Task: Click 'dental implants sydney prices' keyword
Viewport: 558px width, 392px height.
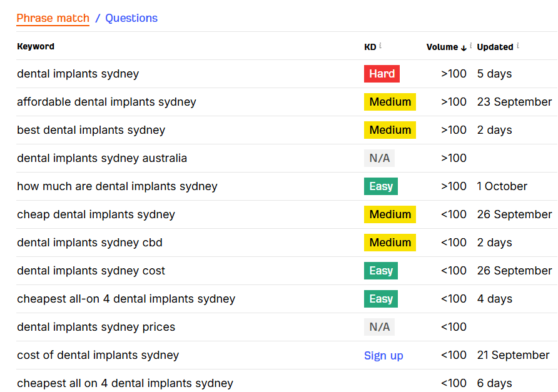Action: tap(96, 327)
